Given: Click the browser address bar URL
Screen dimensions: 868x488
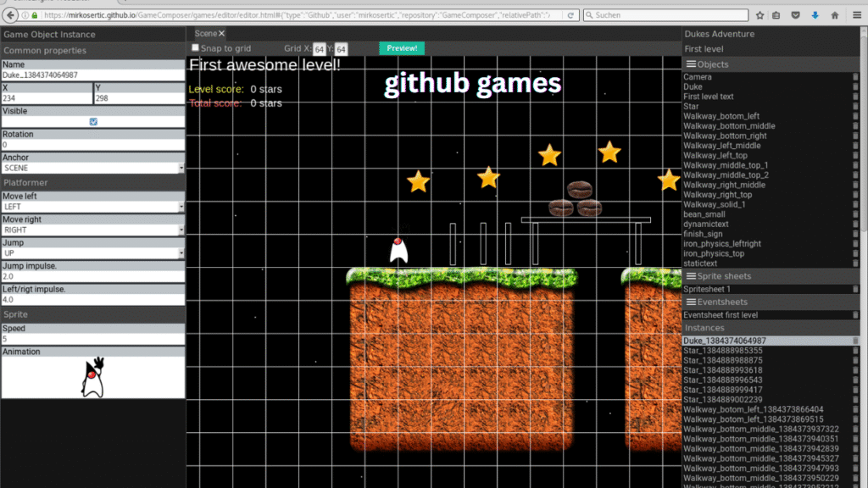Looking at the screenshot, I should click(296, 15).
